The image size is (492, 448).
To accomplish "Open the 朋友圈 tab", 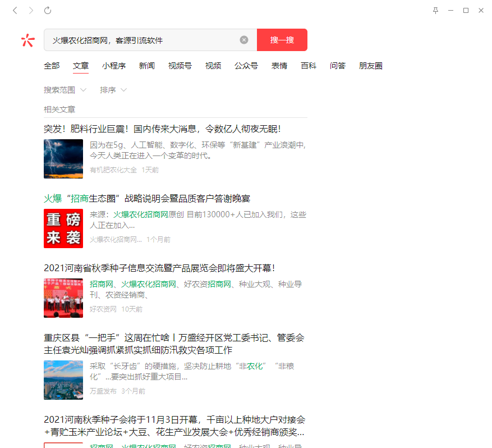I will tap(371, 66).
